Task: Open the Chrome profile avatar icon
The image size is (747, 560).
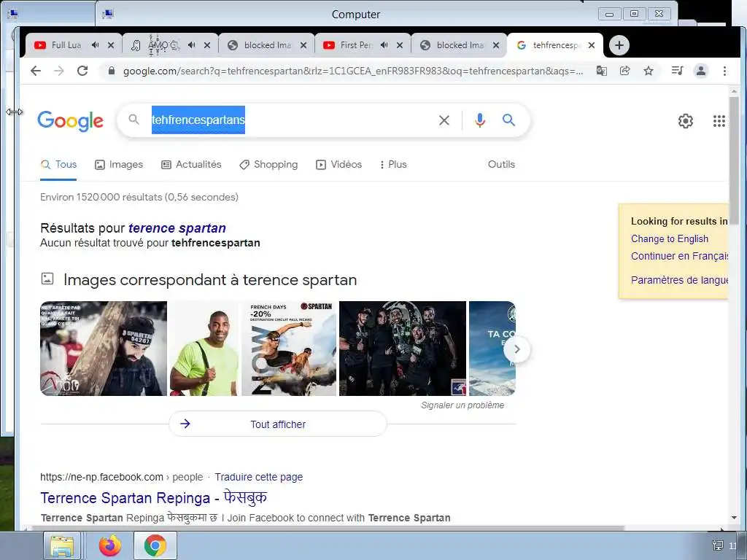Action: tap(701, 71)
